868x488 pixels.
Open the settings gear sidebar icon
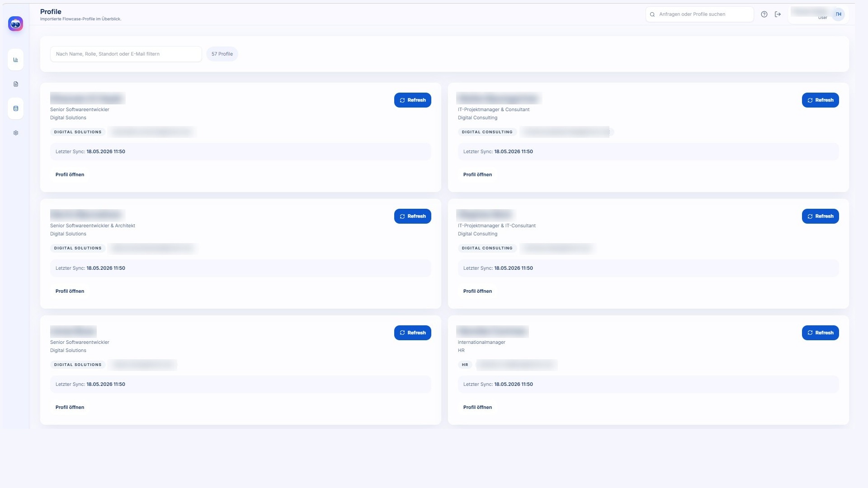16,133
